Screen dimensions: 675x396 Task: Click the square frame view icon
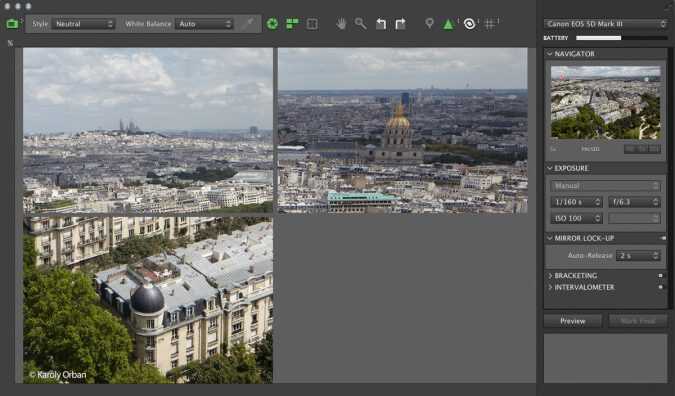312,24
